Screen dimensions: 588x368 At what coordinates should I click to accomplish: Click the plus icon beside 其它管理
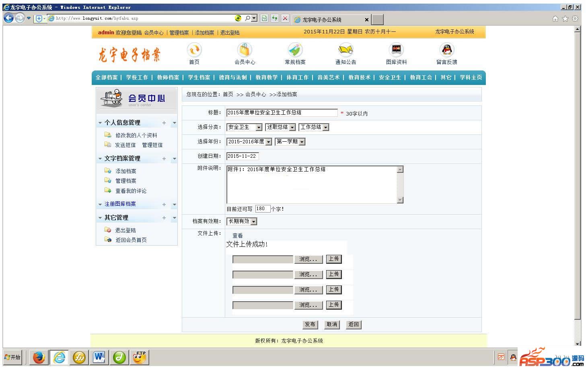[x=164, y=218]
